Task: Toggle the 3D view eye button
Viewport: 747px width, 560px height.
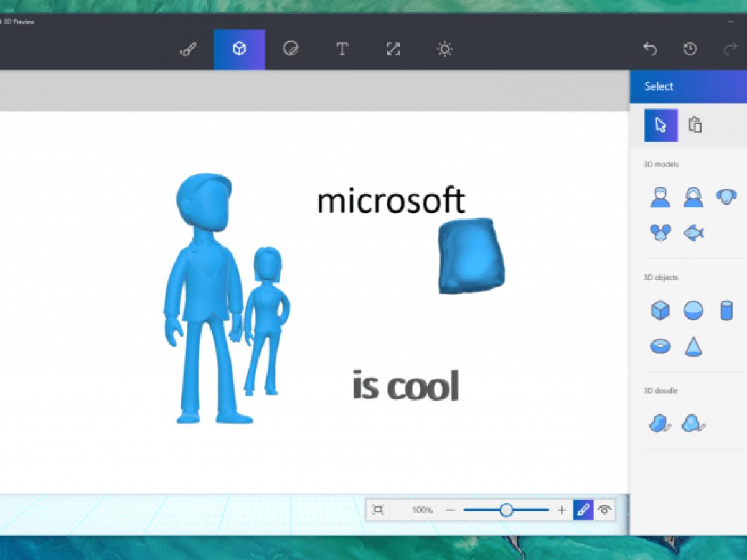Action: tap(604, 510)
